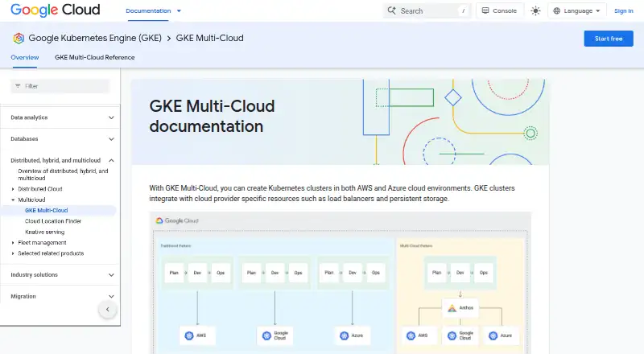The width and height of the screenshot is (644, 354).
Task: Click the sidebar Filter input field
Action: (60, 86)
